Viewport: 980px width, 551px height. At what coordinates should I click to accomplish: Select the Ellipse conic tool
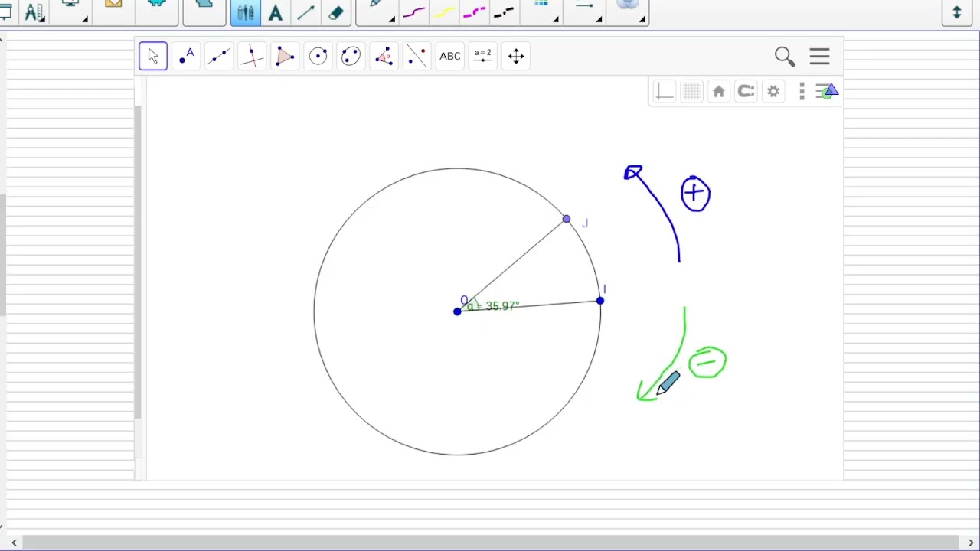[x=351, y=56]
